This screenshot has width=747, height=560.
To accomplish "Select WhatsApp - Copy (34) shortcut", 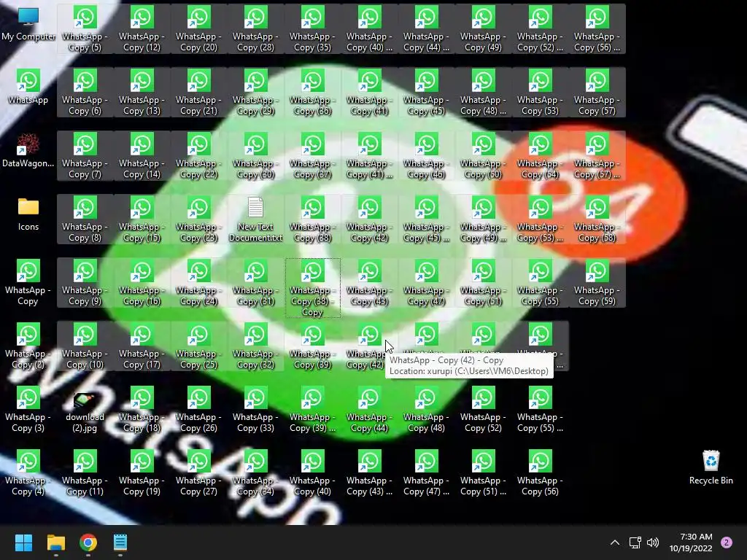I will coord(255,472).
